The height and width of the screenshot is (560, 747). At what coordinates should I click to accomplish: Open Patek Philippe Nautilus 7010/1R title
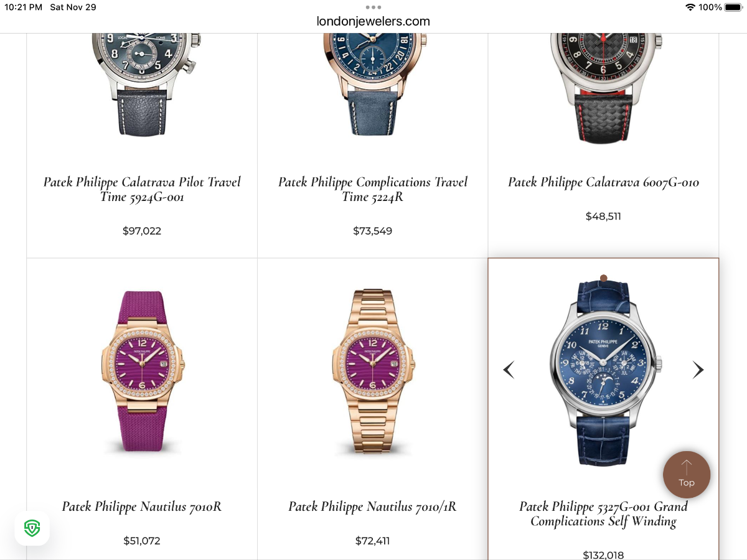pyautogui.click(x=372, y=506)
